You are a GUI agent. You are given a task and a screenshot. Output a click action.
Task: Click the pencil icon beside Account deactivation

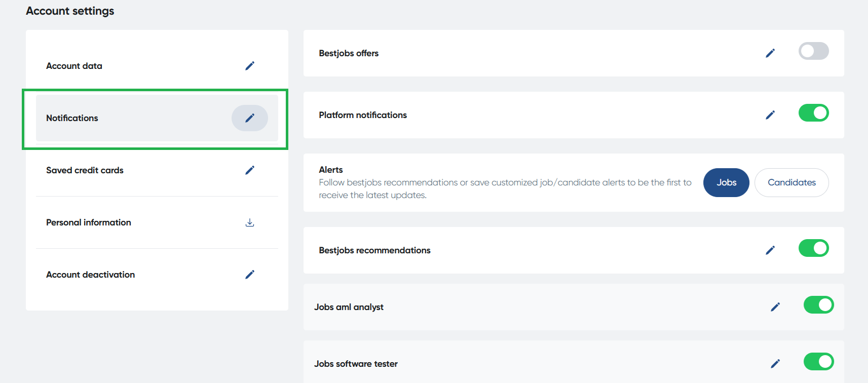click(250, 275)
